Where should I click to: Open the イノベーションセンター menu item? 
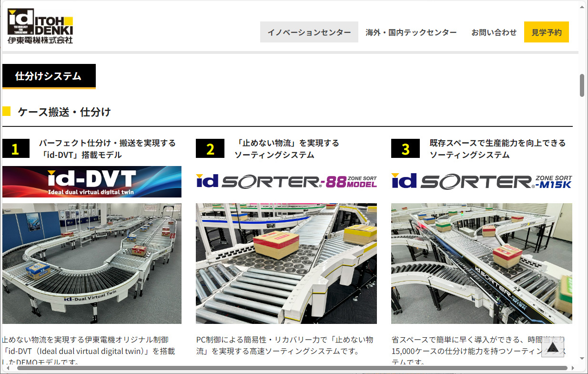point(309,32)
